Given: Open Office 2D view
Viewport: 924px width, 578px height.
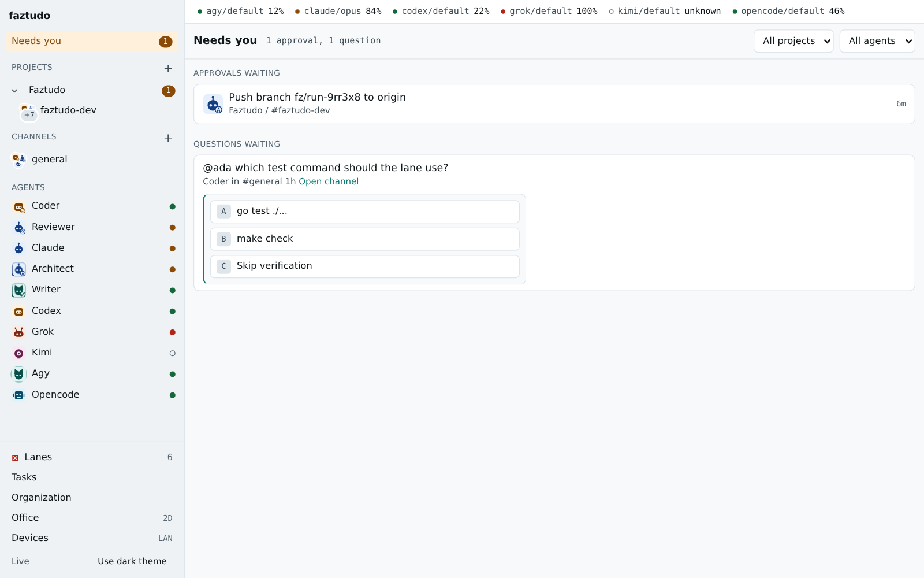Looking at the screenshot, I should click(92, 518).
